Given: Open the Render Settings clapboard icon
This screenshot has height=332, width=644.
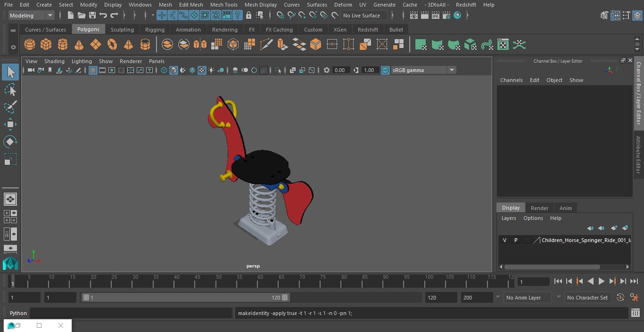Looking at the screenshot, I should click(x=446, y=16).
